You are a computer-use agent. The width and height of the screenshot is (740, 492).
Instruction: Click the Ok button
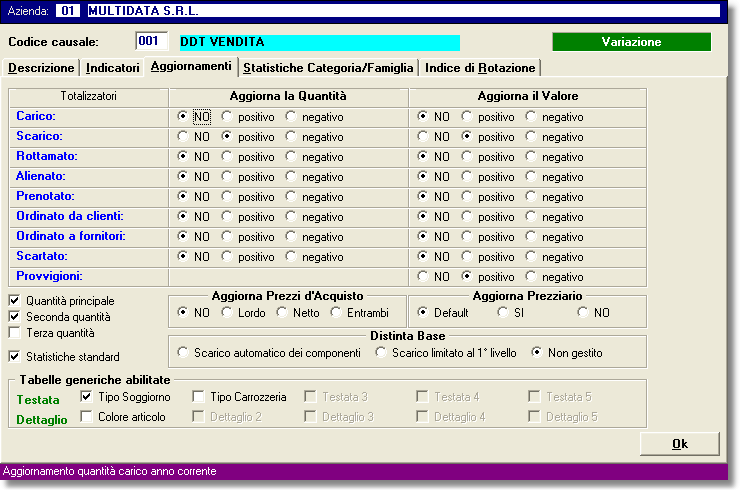680,444
